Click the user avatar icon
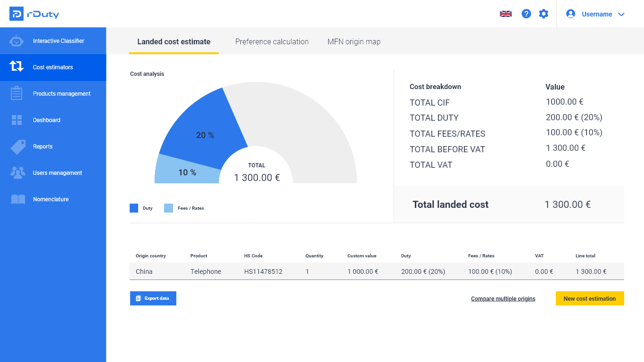Image resolution: width=644 pixels, height=362 pixels. [570, 14]
